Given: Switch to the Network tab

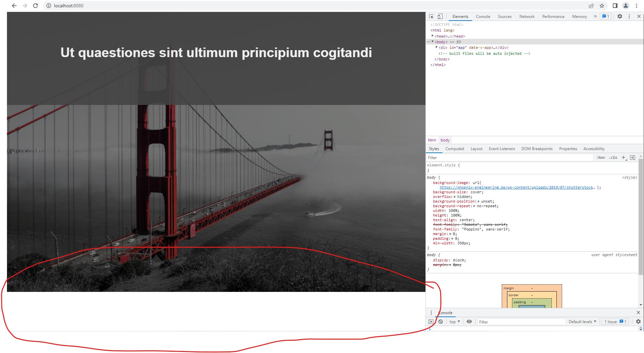Looking at the screenshot, I should click(527, 17).
